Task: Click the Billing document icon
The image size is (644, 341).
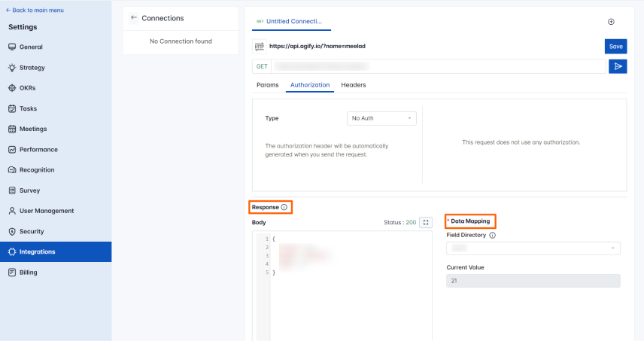Action: [12, 272]
